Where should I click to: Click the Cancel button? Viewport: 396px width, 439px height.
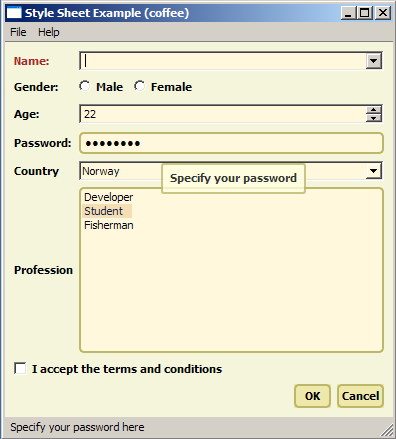tap(360, 396)
